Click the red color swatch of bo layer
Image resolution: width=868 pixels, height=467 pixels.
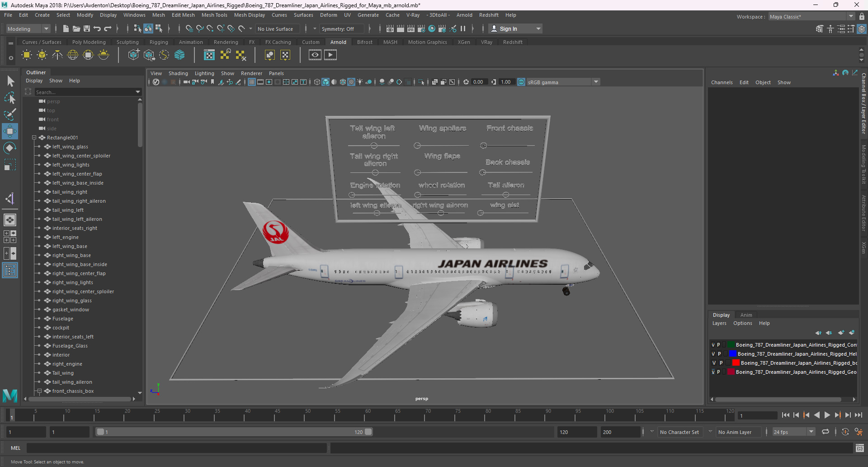736,363
